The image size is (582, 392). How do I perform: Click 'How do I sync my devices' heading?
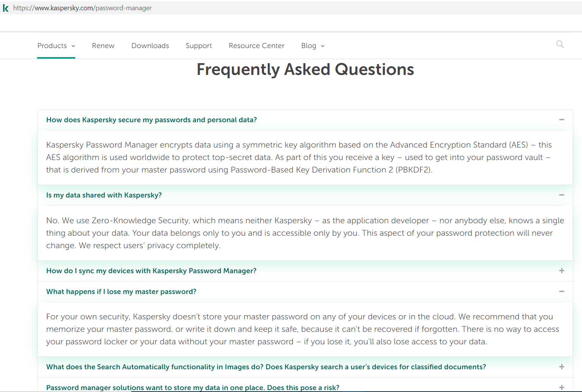151,271
